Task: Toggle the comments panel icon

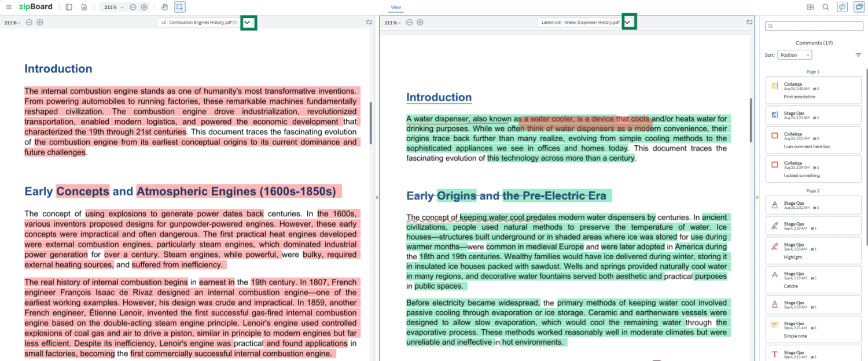Action: click(x=859, y=7)
